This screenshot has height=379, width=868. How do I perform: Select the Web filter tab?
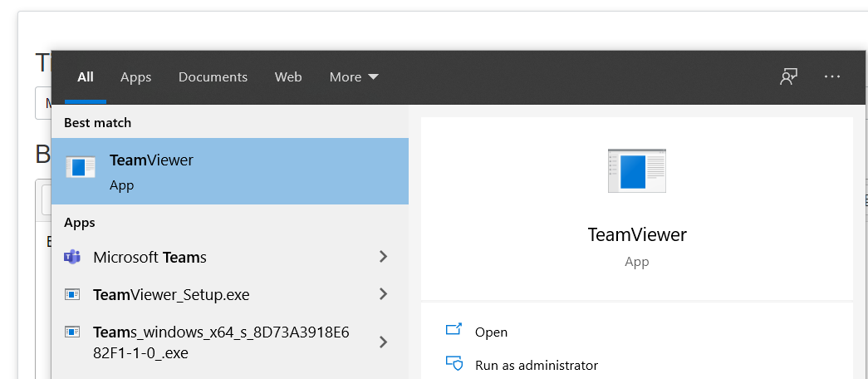pos(288,76)
